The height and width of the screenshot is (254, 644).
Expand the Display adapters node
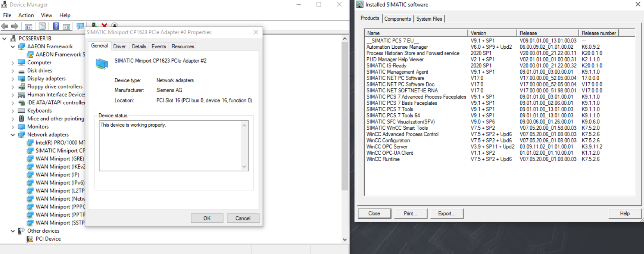coord(13,79)
